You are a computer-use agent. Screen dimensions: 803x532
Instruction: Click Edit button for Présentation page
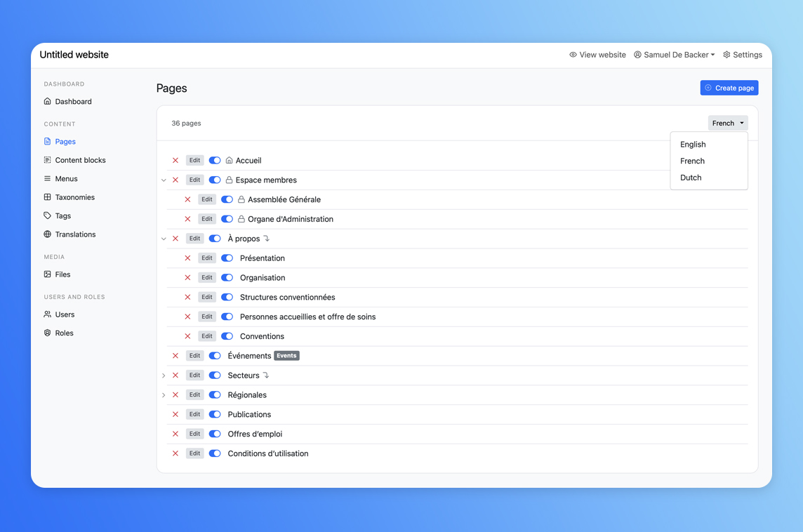click(x=206, y=258)
